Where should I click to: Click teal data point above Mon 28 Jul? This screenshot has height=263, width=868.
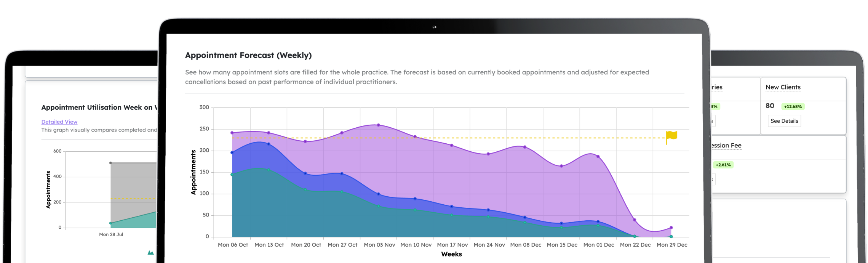[x=111, y=223]
